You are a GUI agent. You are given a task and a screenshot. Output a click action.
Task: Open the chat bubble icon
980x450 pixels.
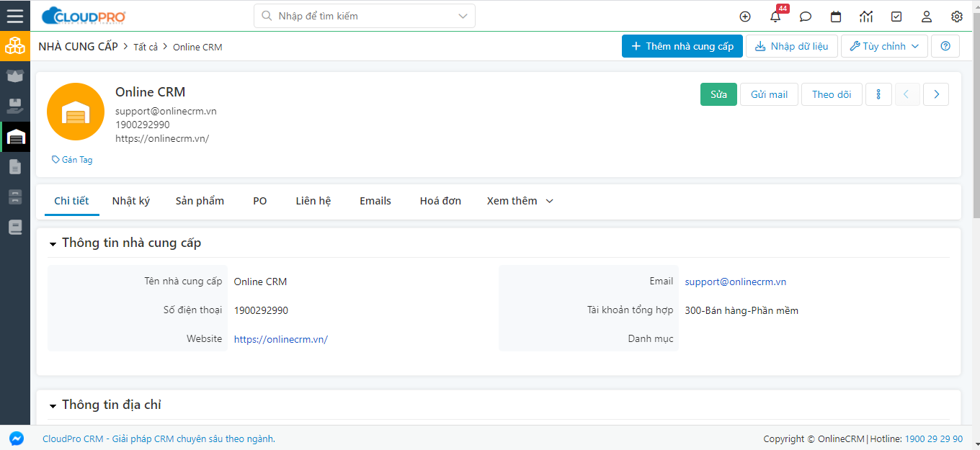tap(806, 17)
